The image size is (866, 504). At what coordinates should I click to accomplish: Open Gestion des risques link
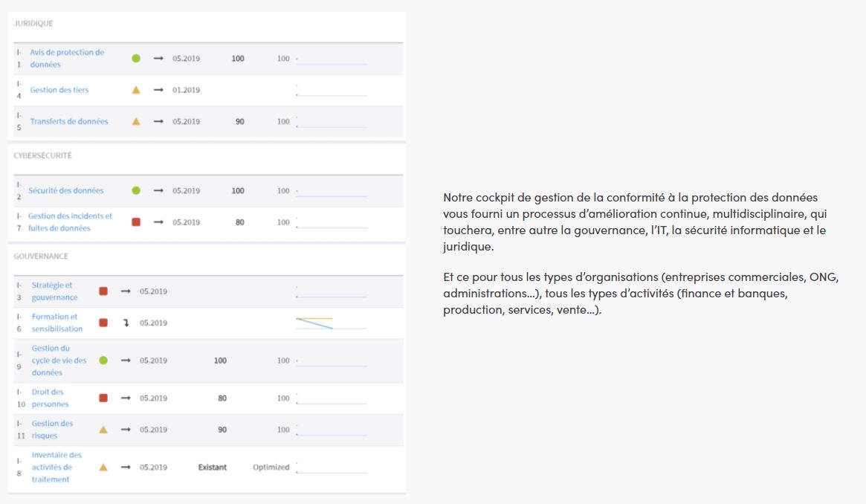pos(52,430)
